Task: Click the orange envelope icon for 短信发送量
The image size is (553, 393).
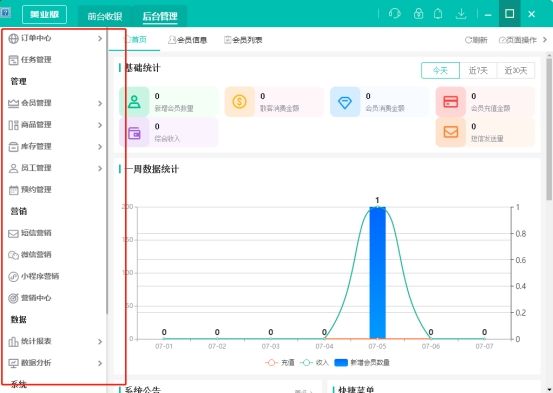Action: 450,133
